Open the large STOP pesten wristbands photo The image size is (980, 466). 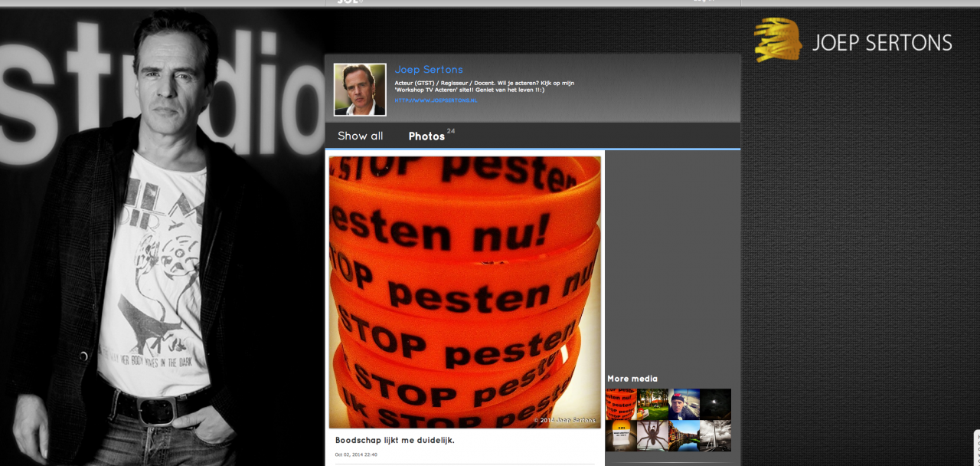click(465, 292)
